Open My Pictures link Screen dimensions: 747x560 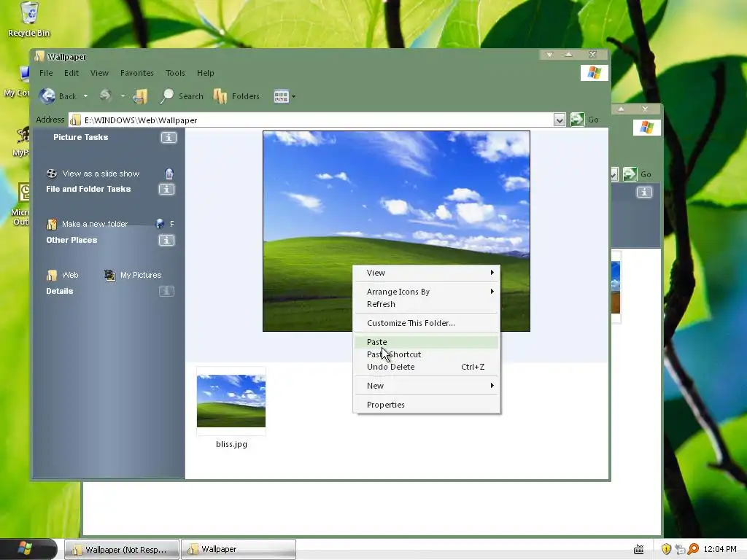click(141, 275)
